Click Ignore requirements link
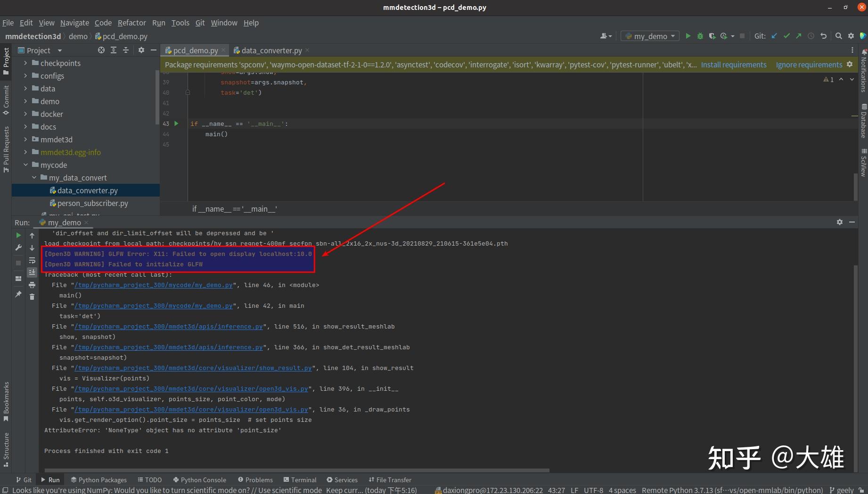 click(x=809, y=65)
